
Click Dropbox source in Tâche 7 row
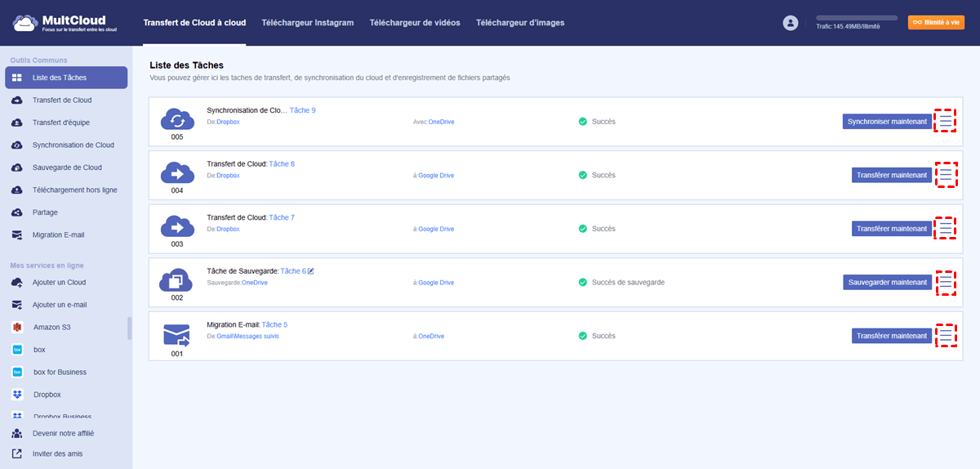228,230
